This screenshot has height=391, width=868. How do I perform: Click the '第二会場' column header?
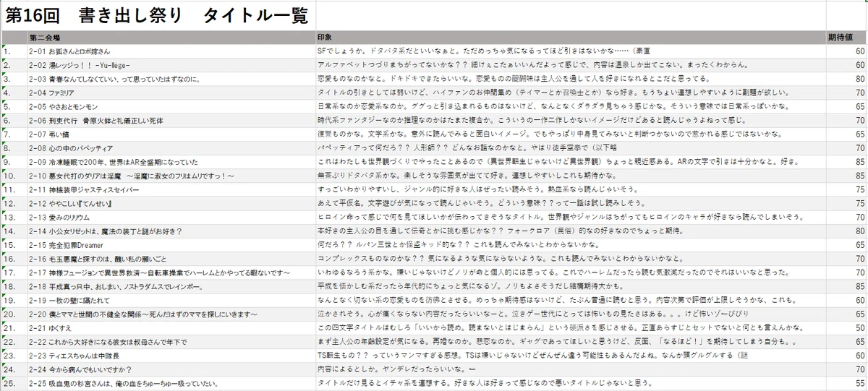[x=171, y=37]
